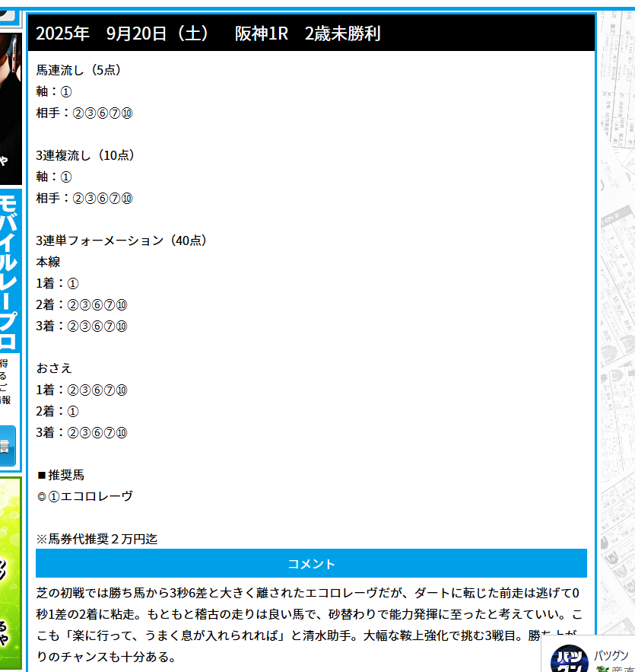Click the おさえ section label
Screen dimensions: 635x672
coord(54,368)
